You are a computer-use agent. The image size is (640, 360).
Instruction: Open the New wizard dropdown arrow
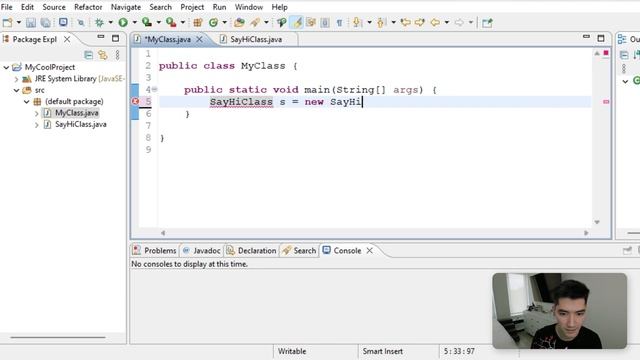click(19, 22)
